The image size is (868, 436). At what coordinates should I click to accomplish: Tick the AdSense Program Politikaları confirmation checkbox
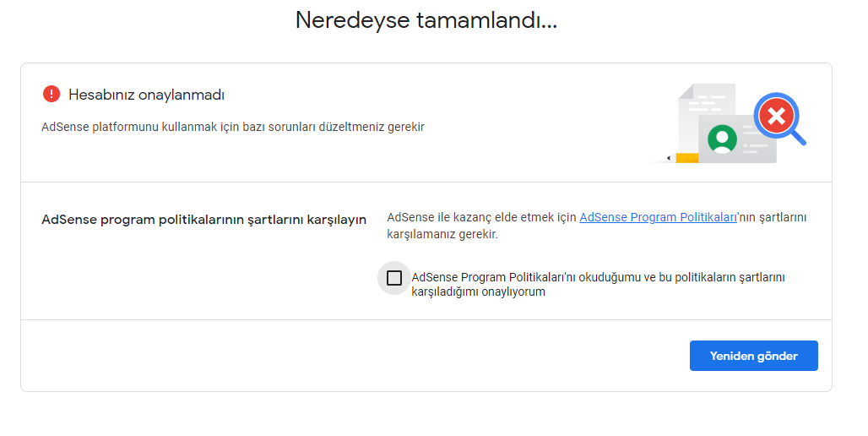coord(394,277)
